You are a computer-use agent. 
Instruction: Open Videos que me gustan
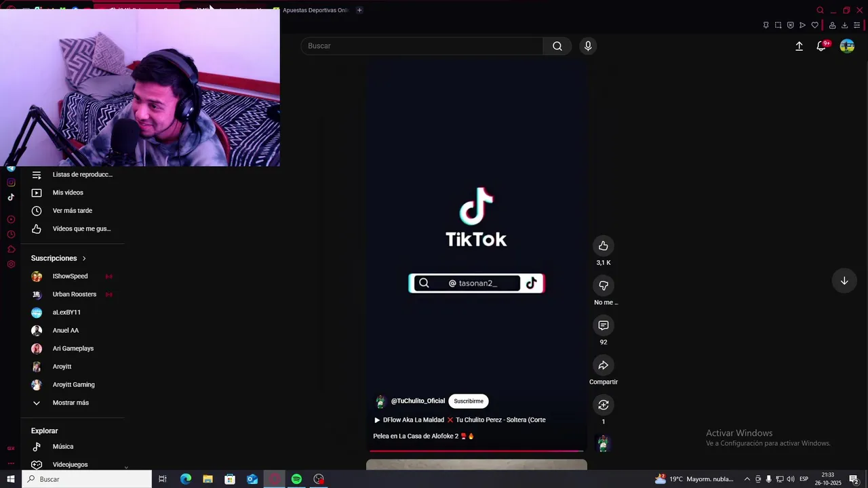(73, 228)
